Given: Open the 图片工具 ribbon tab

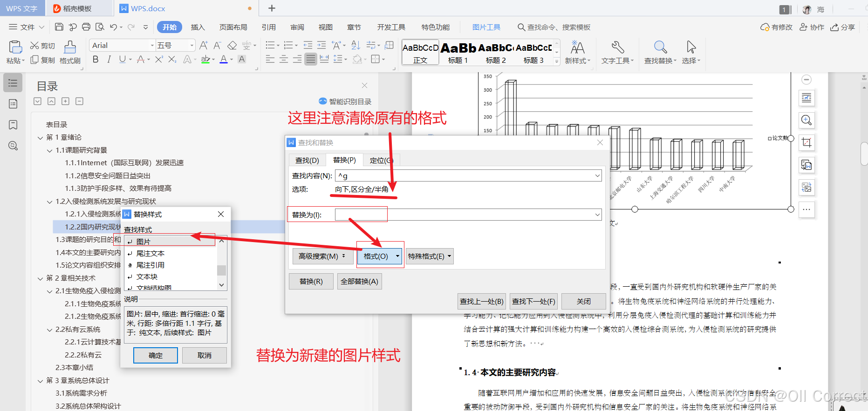Looking at the screenshot, I should [x=486, y=27].
